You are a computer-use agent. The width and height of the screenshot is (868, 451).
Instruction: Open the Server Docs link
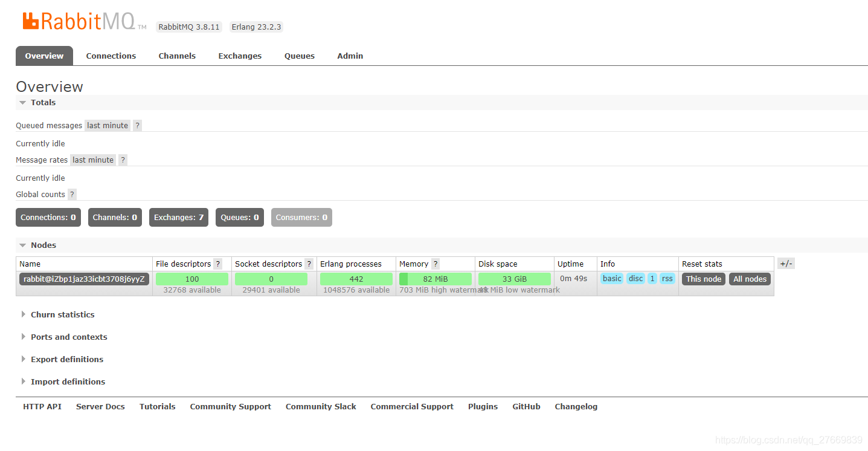coord(100,407)
